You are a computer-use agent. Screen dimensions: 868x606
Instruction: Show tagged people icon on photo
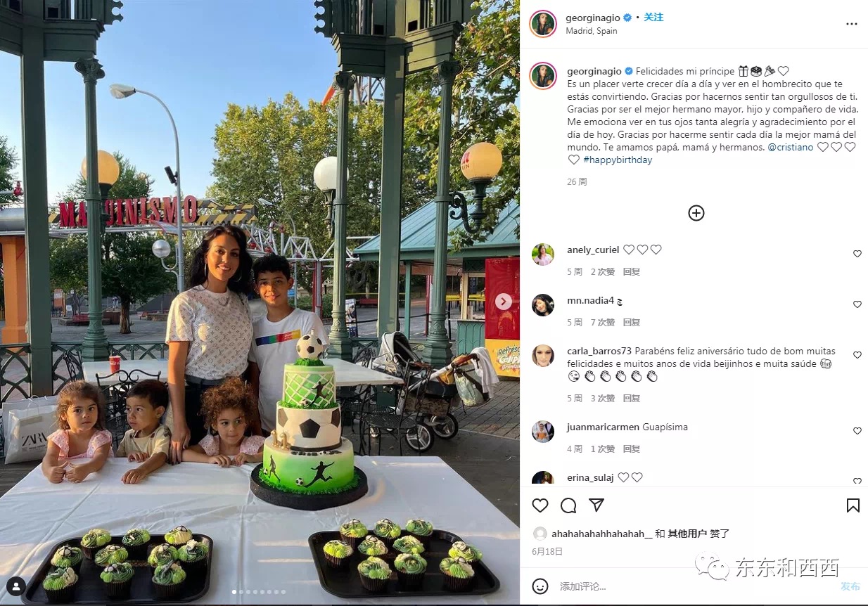pos(16,586)
